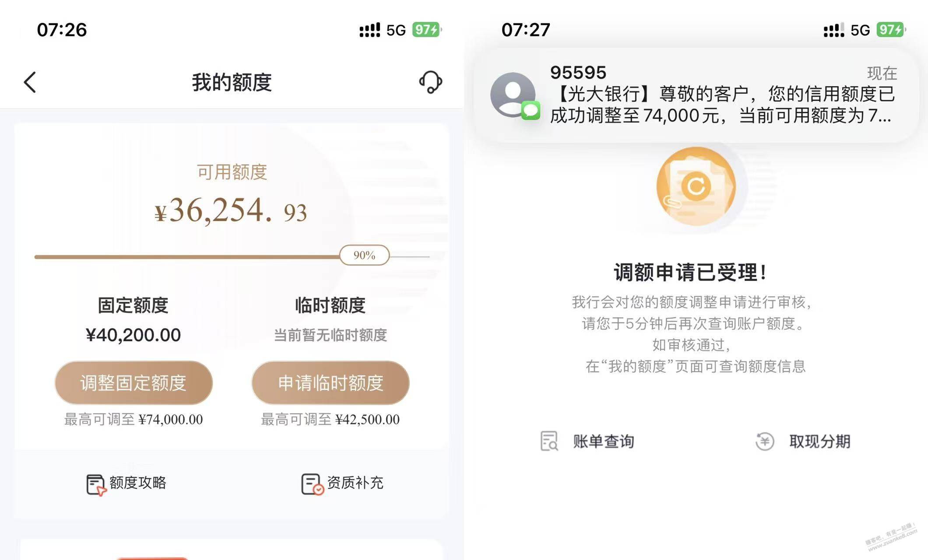Select the 资质补充 label

(355, 483)
